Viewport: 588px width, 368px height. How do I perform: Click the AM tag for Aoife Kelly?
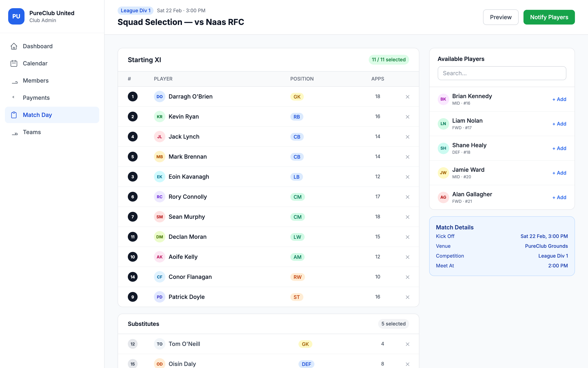(x=297, y=257)
